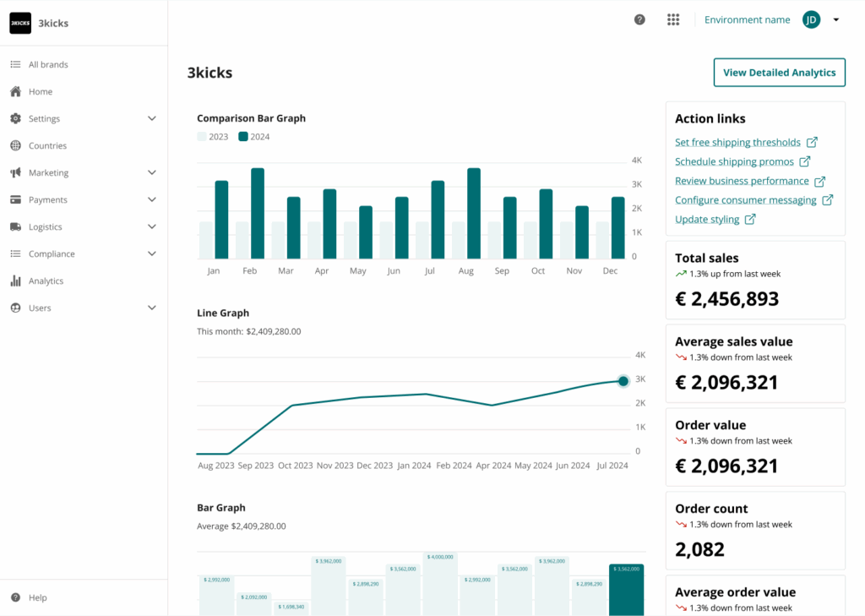Click external link icon beside Review business performance
This screenshot has width=865, height=616.
click(819, 181)
